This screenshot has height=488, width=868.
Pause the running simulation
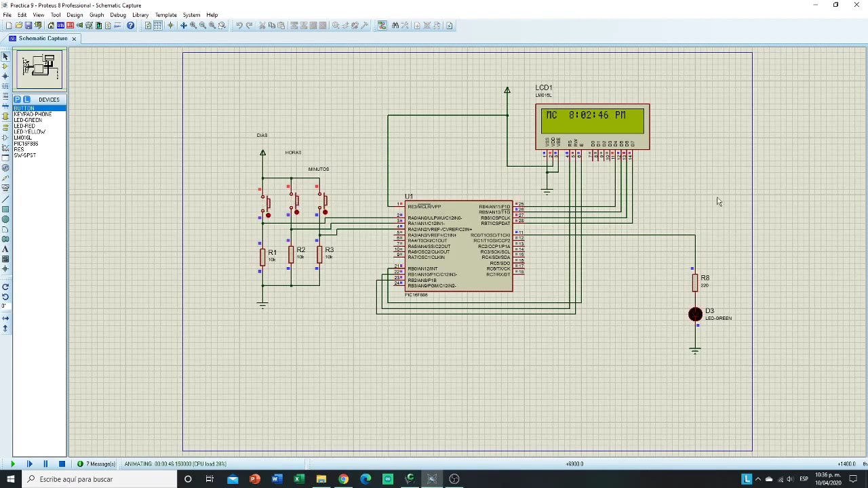(x=45, y=464)
